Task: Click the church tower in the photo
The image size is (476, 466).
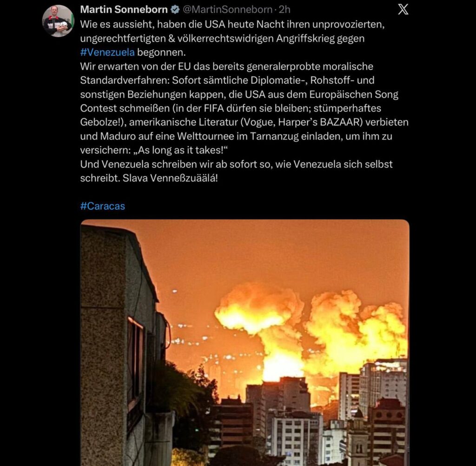Action: (x=357, y=438)
